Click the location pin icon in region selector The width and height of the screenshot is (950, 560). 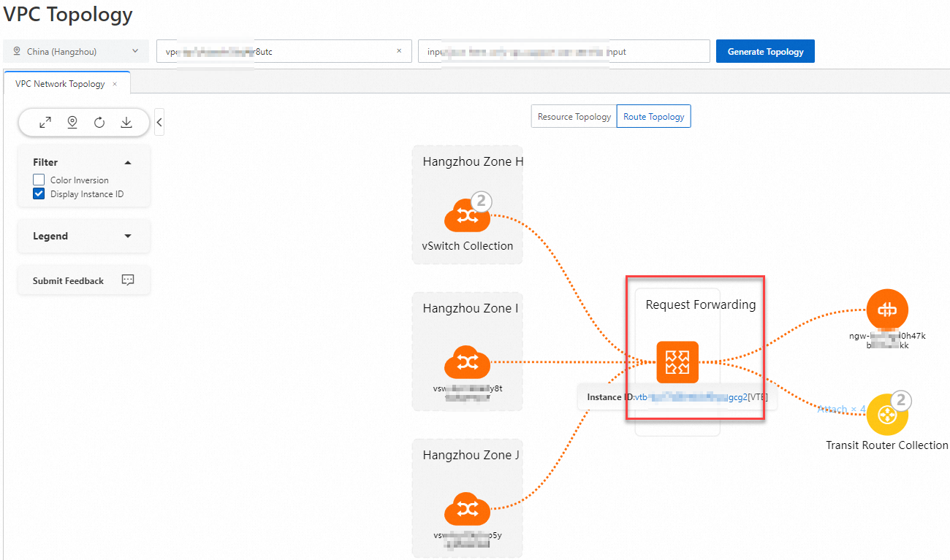coord(17,52)
